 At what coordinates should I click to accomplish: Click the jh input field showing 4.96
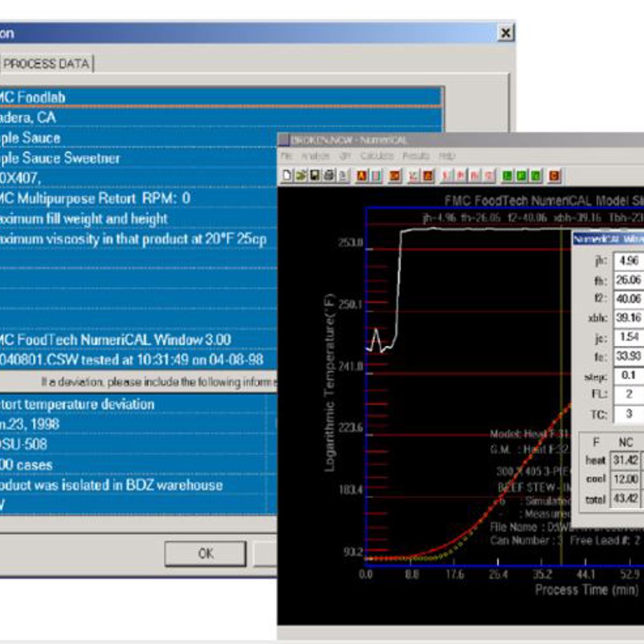[x=628, y=261]
